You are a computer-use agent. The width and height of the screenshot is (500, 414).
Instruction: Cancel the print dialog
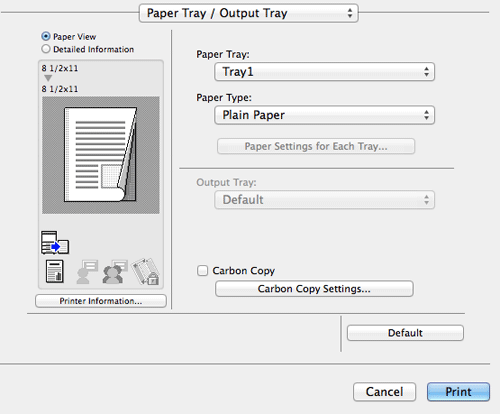click(384, 392)
